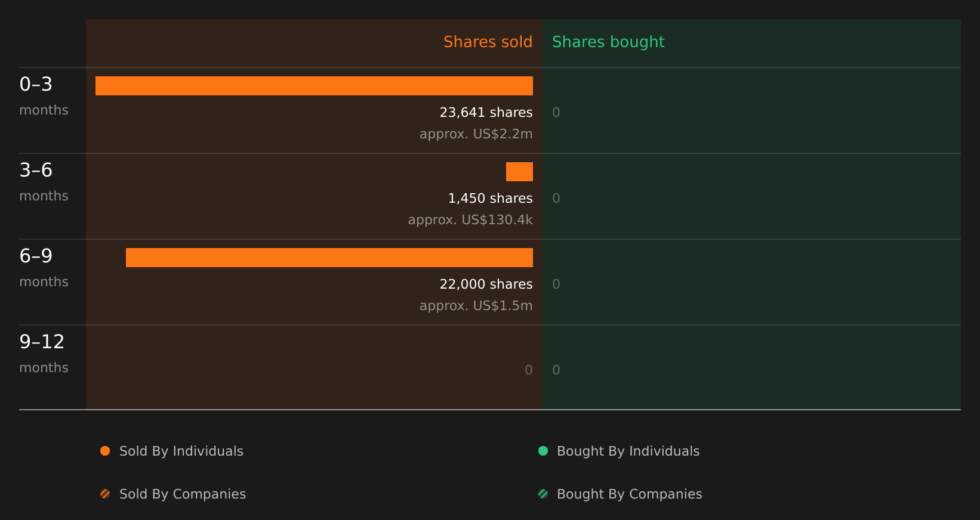Click the approx. US$2.2m amount

476,134
